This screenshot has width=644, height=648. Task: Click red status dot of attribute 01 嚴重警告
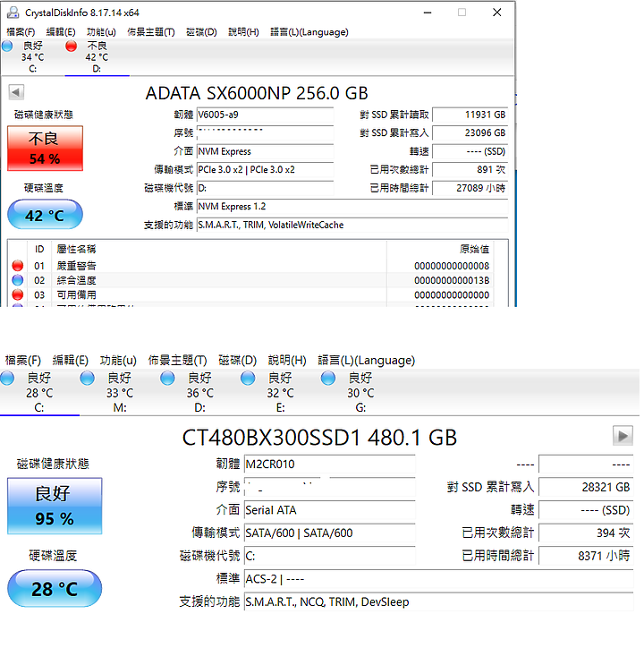click(x=17, y=265)
